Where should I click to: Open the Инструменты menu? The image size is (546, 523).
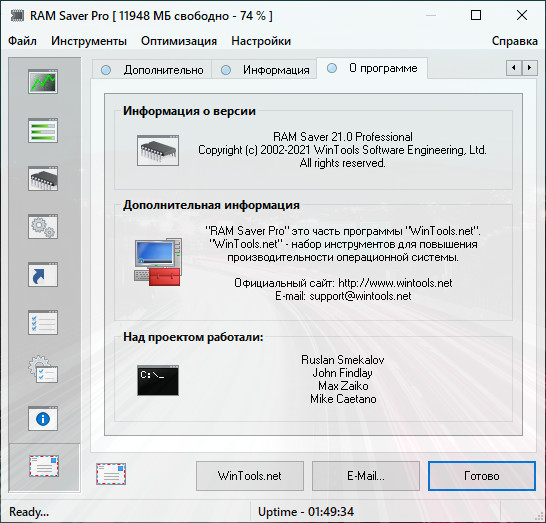click(x=89, y=41)
